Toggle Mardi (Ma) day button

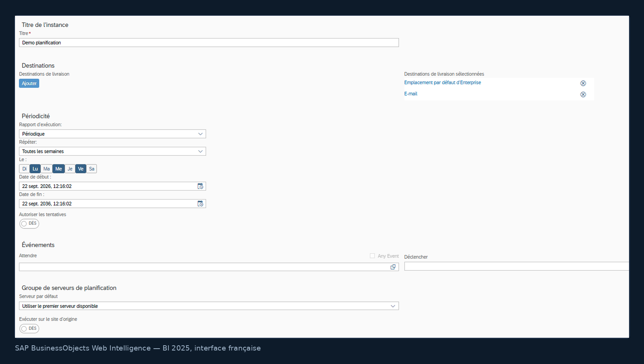pyautogui.click(x=46, y=169)
